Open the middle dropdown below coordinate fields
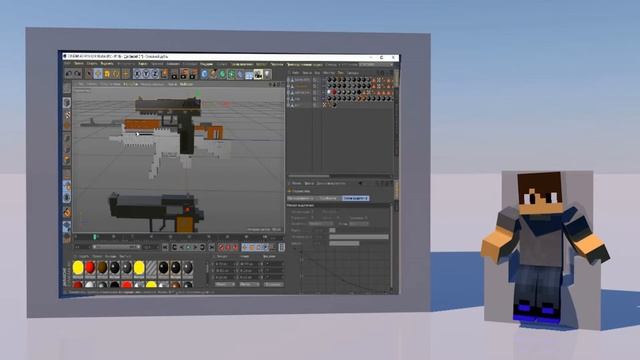Image resolution: width=640 pixels, height=360 pixels. click(x=249, y=284)
